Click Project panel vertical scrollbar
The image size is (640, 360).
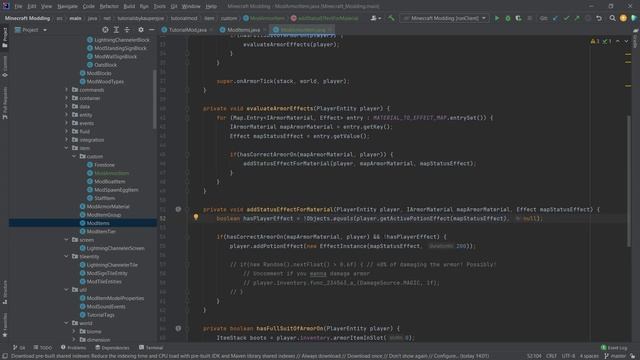(x=154, y=99)
